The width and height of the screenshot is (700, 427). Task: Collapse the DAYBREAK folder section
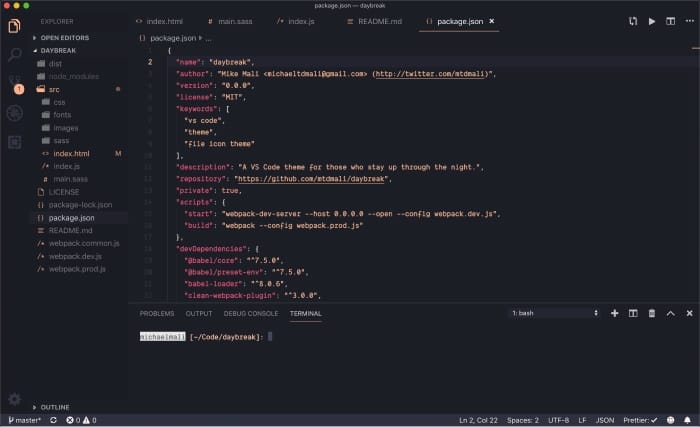click(58, 50)
